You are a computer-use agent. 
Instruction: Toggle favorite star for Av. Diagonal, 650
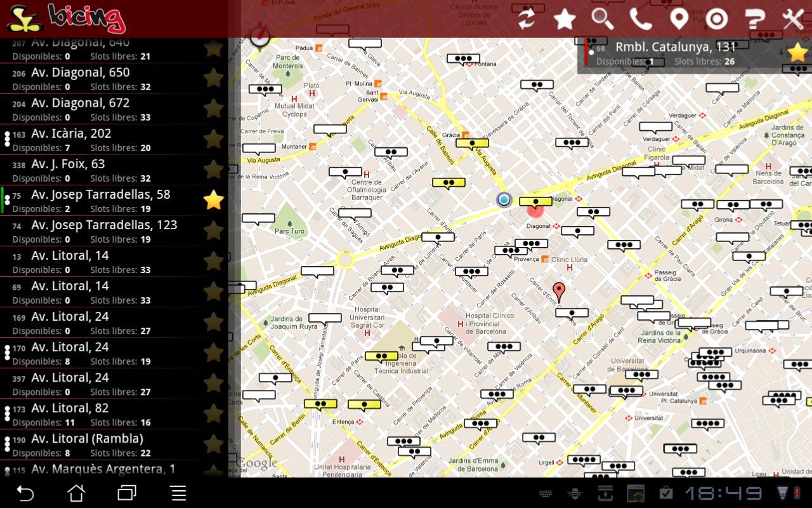[x=214, y=78]
